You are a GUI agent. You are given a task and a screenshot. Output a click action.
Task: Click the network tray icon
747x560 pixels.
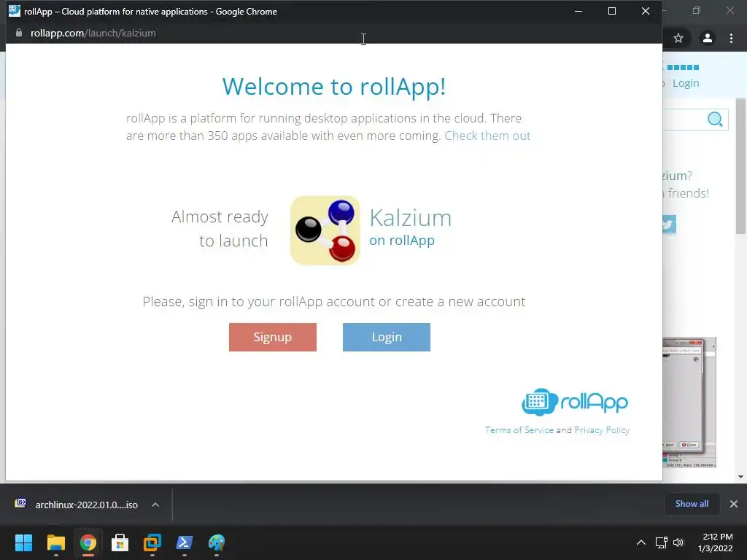[x=661, y=542]
